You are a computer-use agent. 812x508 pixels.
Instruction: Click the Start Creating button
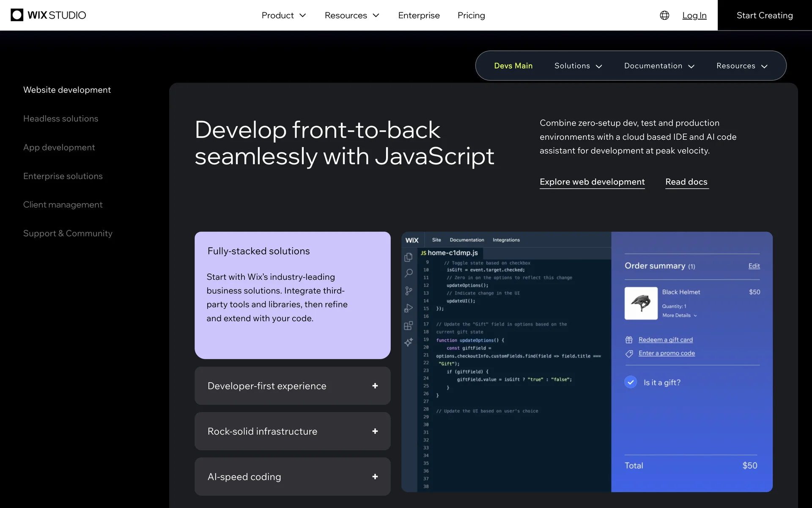point(764,15)
